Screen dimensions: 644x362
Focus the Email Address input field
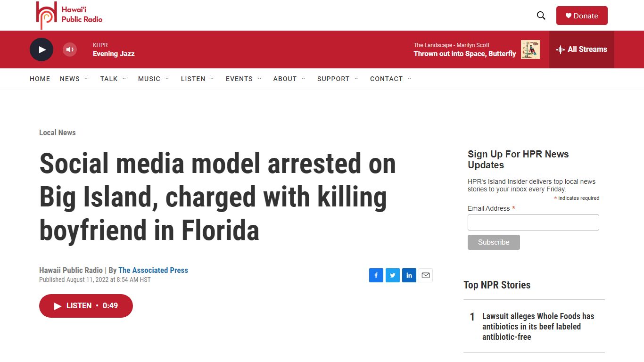click(x=533, y=222)
